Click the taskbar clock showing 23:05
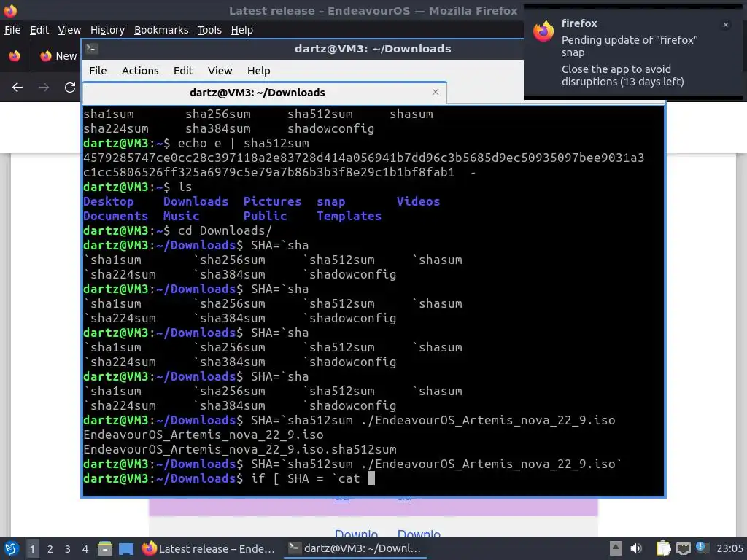This screenshot has width=747, height=560. [x=729, y=548]
